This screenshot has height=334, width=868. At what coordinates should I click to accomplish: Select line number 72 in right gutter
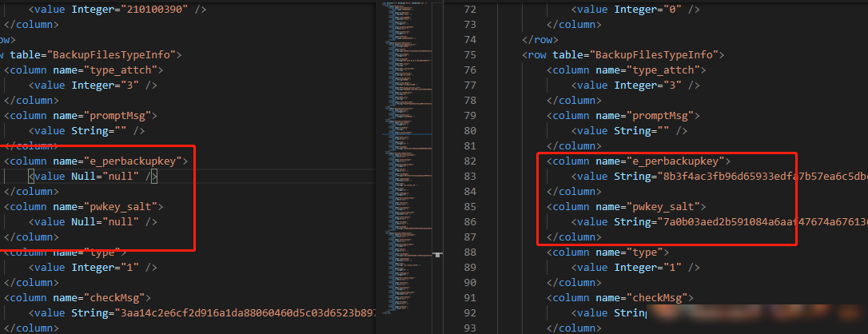(x=470, y=10)
